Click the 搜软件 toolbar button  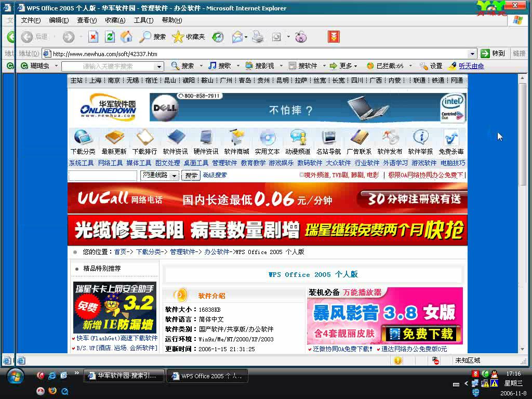tap(303, 66)
